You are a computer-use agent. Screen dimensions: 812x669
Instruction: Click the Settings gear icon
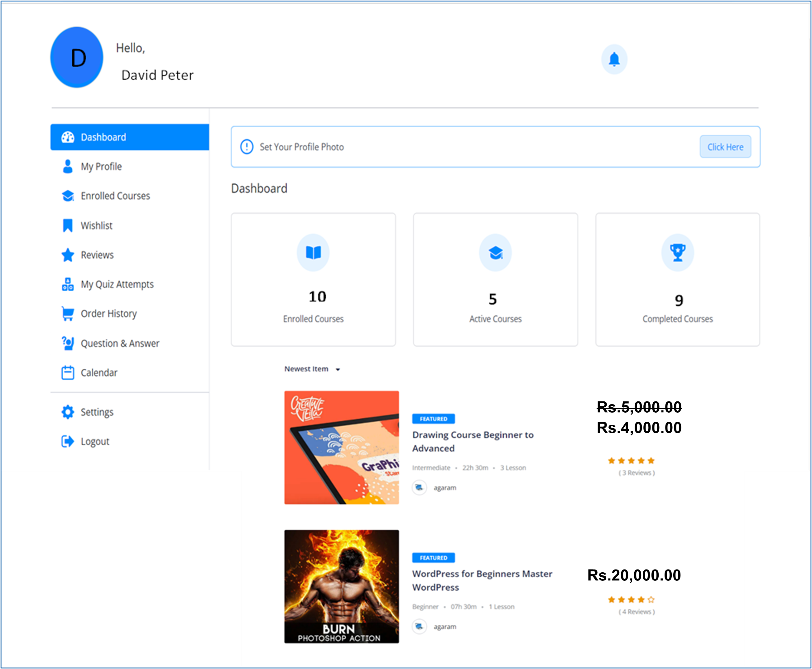68,412
